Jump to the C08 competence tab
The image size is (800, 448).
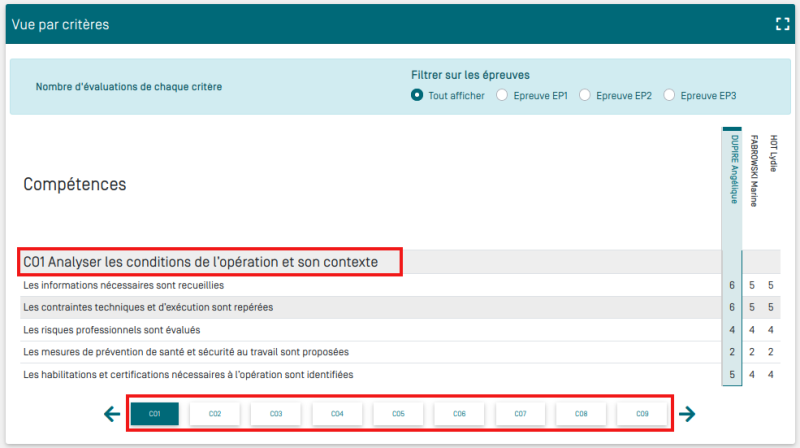pyautogui.click(x=581, y=414)
